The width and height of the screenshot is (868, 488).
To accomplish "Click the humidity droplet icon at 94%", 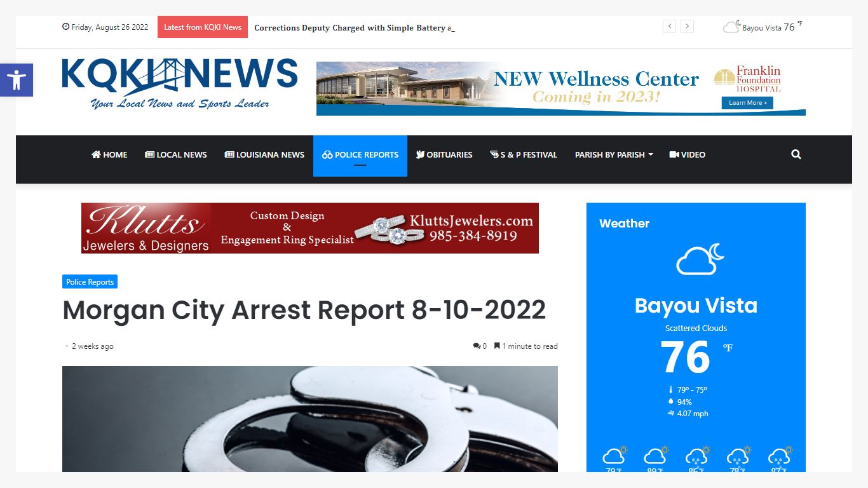I will 670,402.
